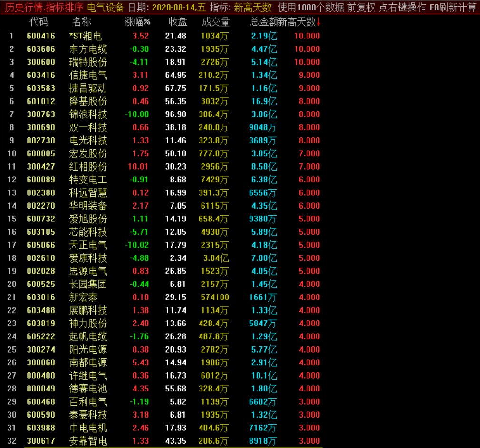The height and width of the screenshot is (448, 480).
Task: Click the 前复权 label in the title bar
Action: pos(362,7)
